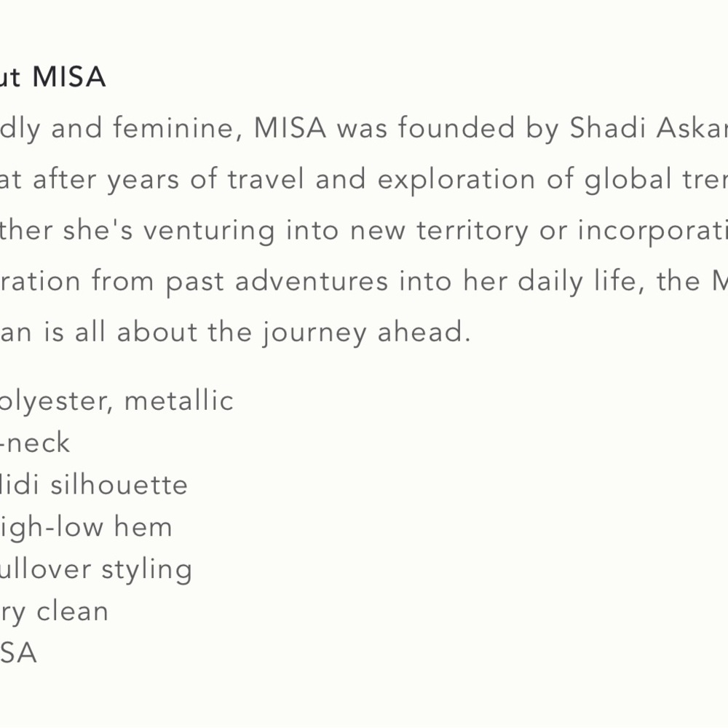Screen dimensions: 728x728
Task: Click the 'silhouette' detail line
Action: pos(119,484)
